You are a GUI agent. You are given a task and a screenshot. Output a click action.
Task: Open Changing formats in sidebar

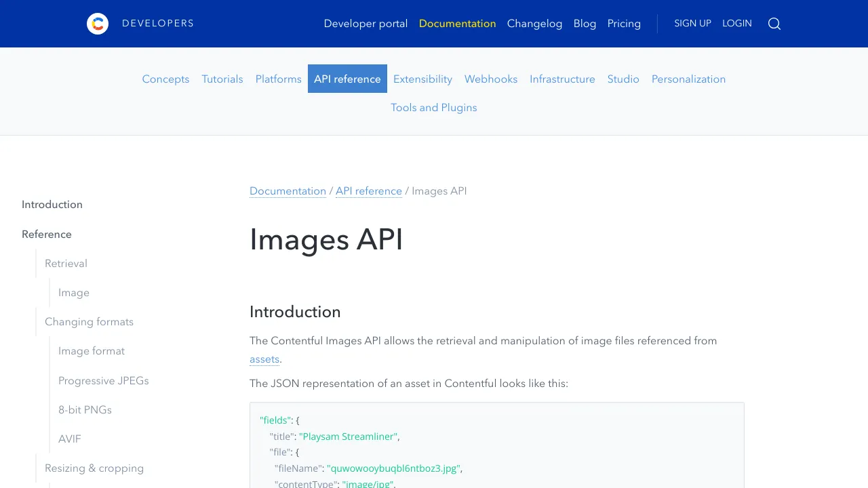click(x=89, y=322)
